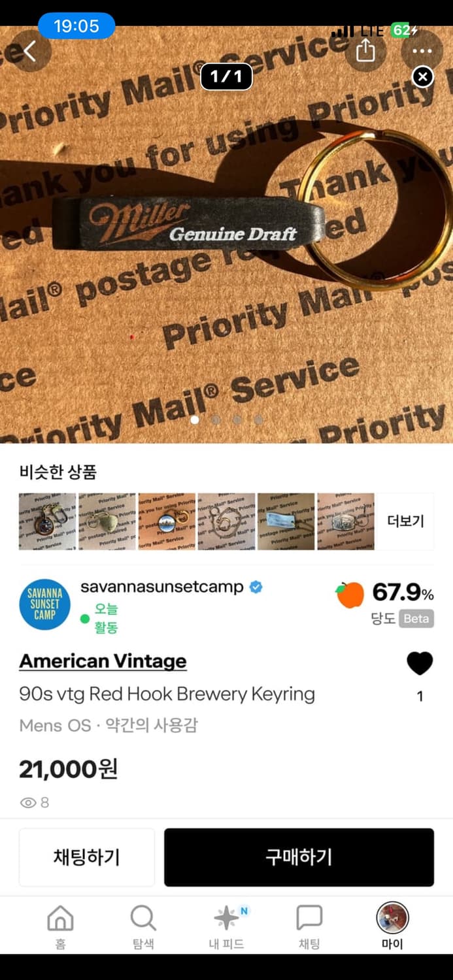Click the 채팅하기 button
The image size is (453, 980).
[87, 857]
